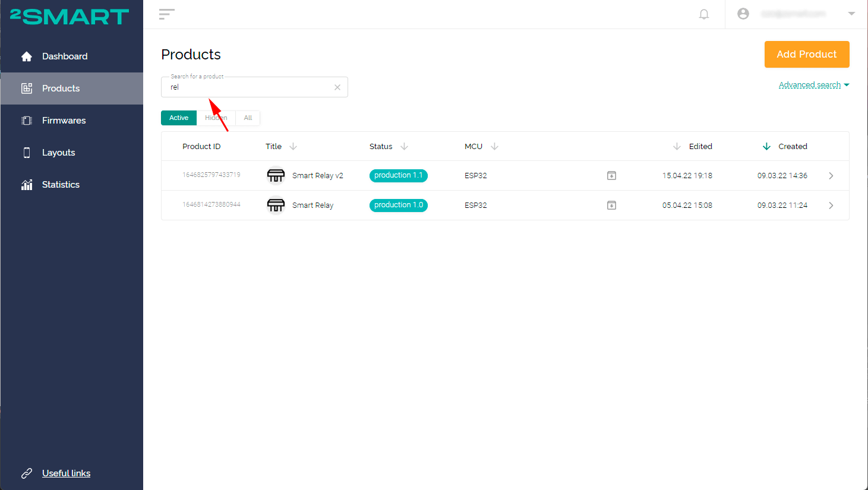Click the chain icon beside Useful links

[27, 473]
